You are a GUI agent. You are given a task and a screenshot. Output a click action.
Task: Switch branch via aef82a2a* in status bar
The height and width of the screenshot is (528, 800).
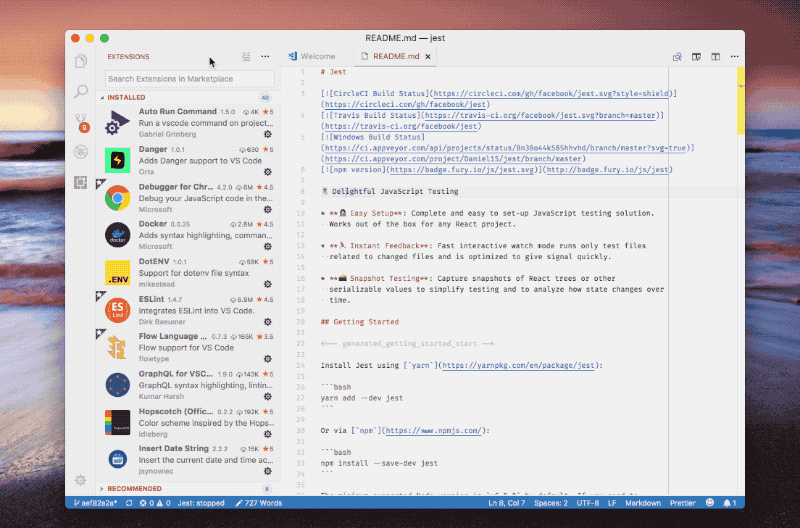[x=95, y=503]
